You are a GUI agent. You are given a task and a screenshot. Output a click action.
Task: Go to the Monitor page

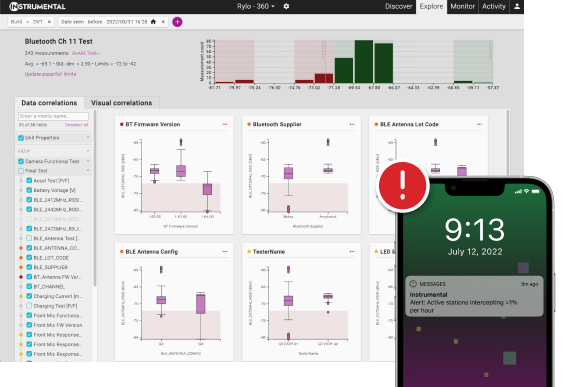[x=462, y=6]
